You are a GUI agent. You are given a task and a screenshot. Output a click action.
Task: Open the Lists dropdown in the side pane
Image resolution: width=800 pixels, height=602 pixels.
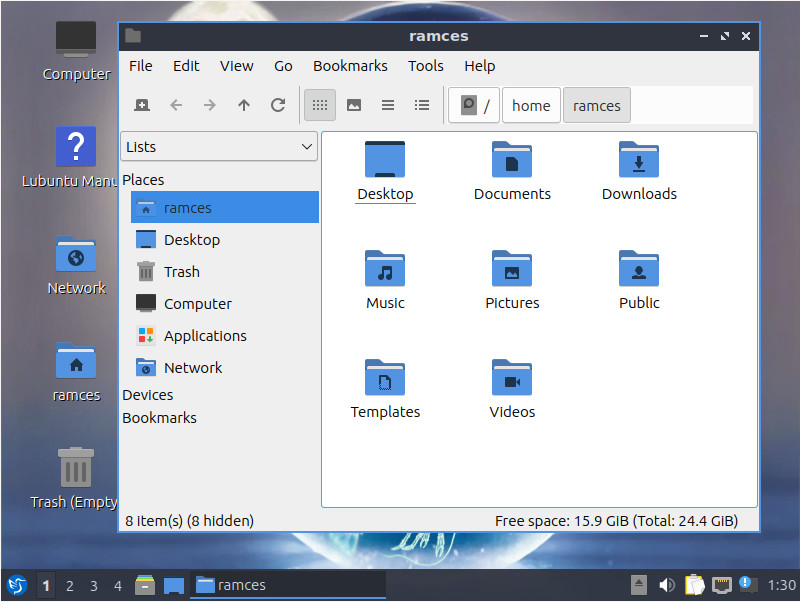pyautogui.click(x=219, y=146)
